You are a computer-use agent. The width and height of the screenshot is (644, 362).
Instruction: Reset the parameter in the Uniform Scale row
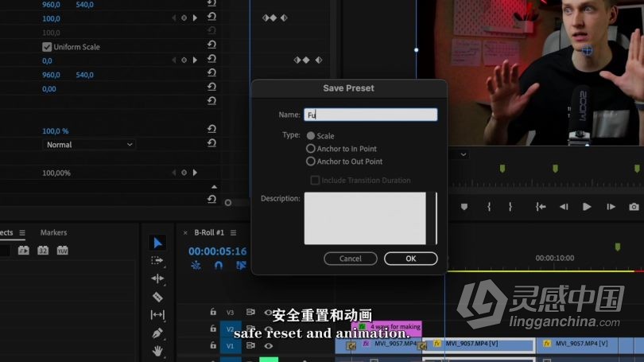(211, 45)
